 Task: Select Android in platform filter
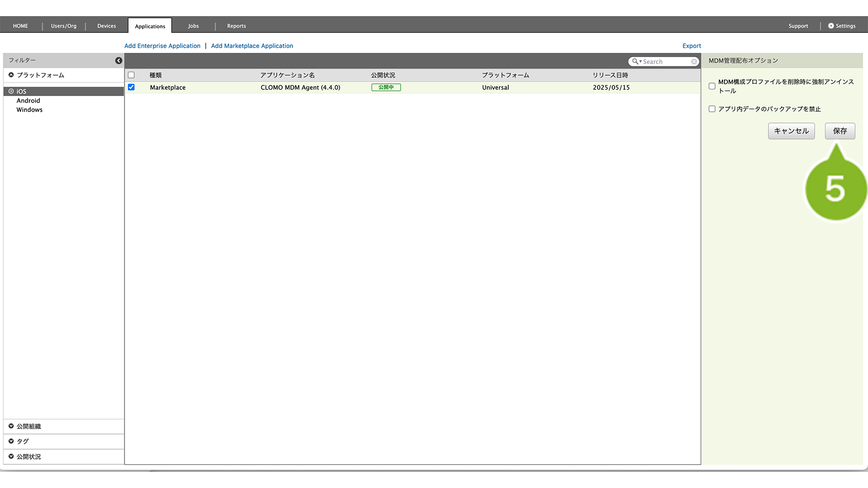[x=28, y=101]
